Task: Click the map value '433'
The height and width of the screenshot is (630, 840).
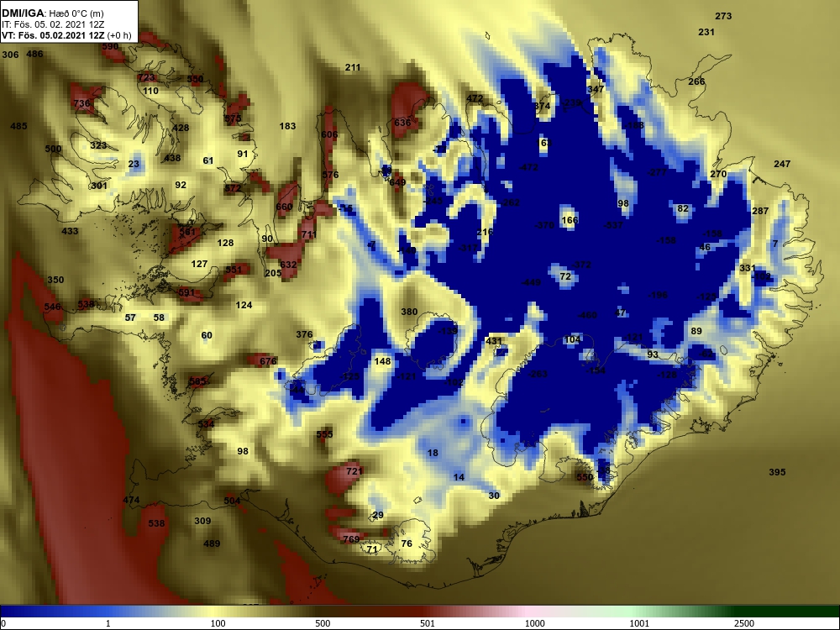Action: (70, 232)
